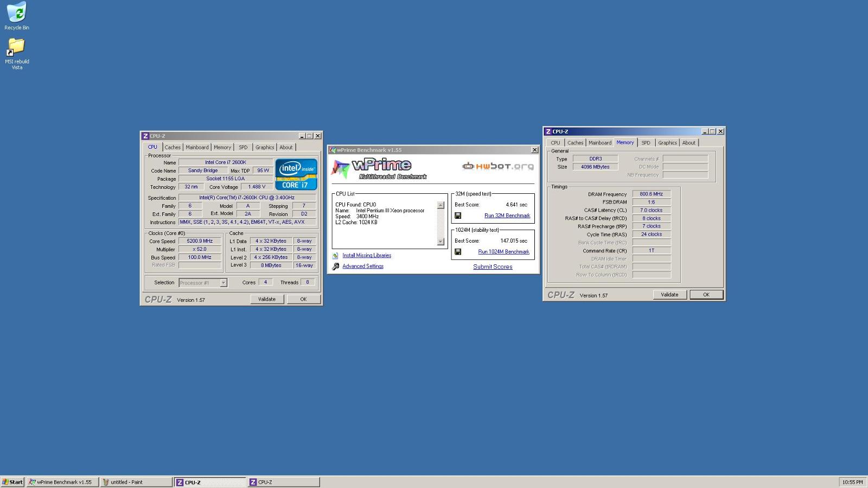Click the wPrime title bar icon
Image resolution: width=868 pixels, height=488 pixels.
click(x=333, y=150)
